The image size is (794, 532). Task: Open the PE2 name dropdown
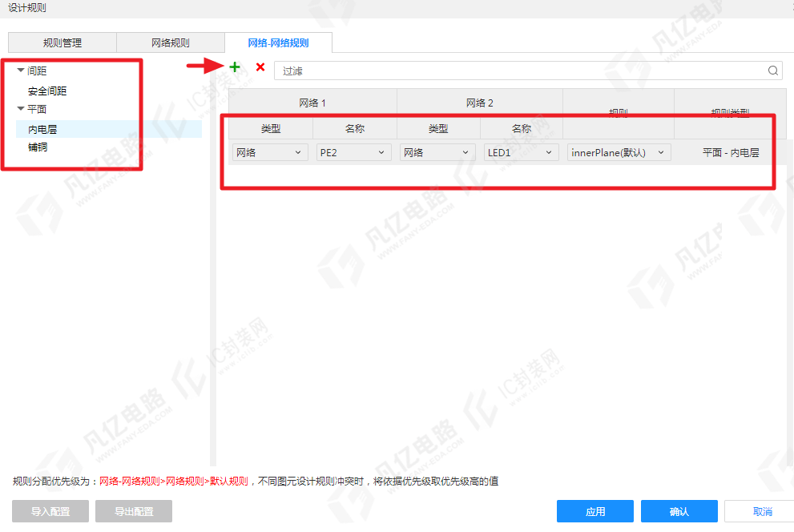tap(354, 152)
